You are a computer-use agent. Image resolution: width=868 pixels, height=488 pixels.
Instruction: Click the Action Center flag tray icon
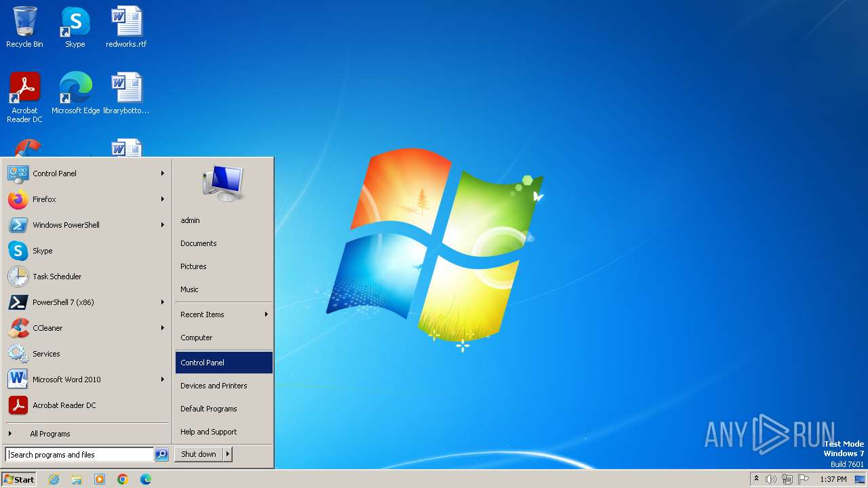804,479
